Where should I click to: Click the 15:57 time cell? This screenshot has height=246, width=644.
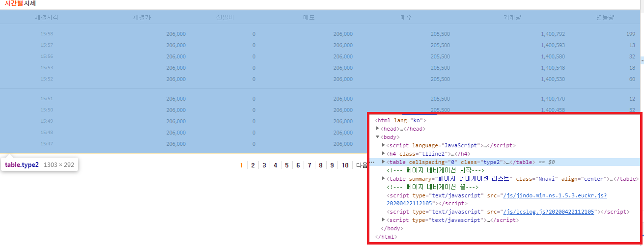47,45
